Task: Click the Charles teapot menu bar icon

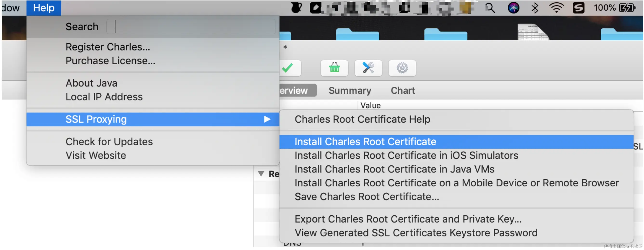Action: pos(296,8)
